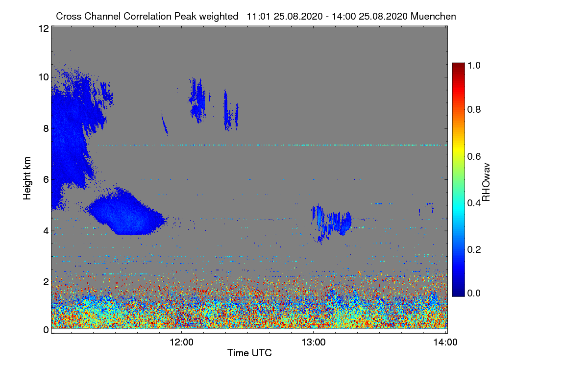The image size is (588, 392).
Task: Click the plot title text
Action: point(256,16)
